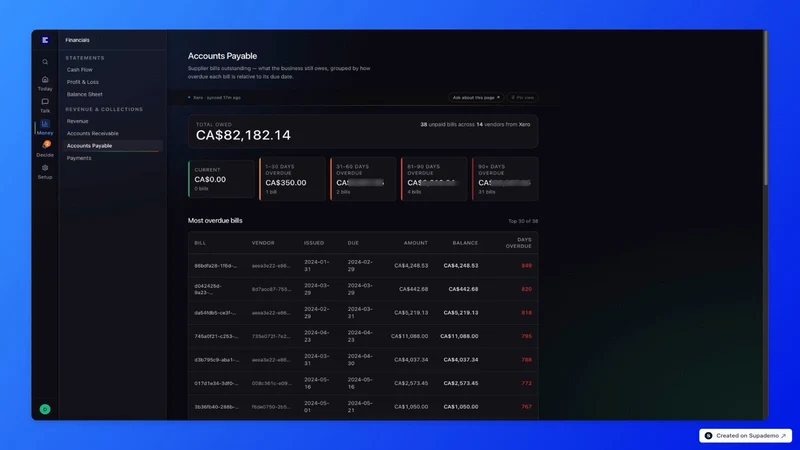Click bill d042426d-9a23 row ID
The height and width of the screenshot is (450, 800).
tap(208, 289)
